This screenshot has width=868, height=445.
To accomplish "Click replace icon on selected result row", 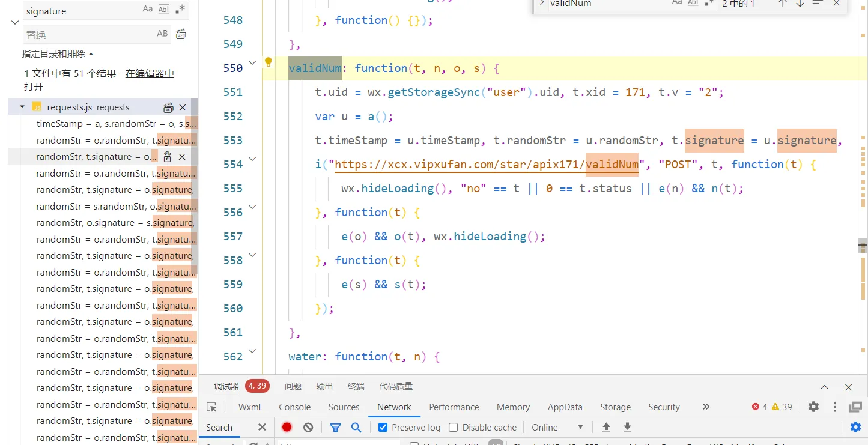I will pyautogui.click(x=168, y=157).
